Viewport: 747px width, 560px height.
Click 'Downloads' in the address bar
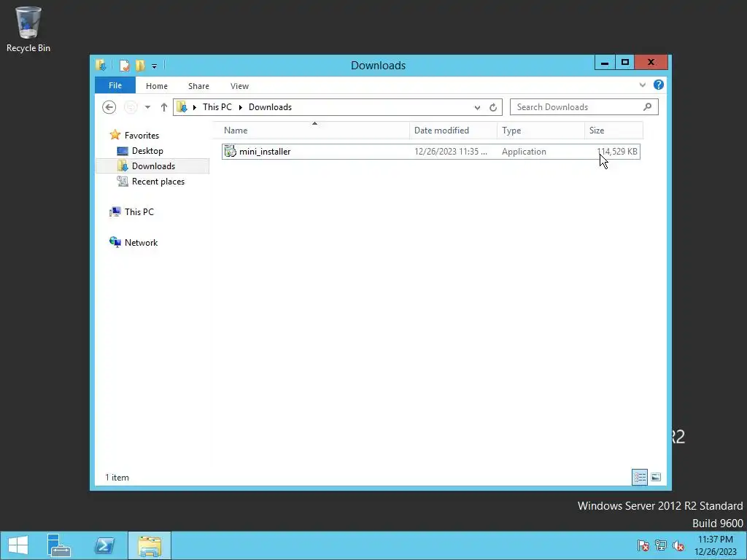pyautogui.click(x=270, y=107)
